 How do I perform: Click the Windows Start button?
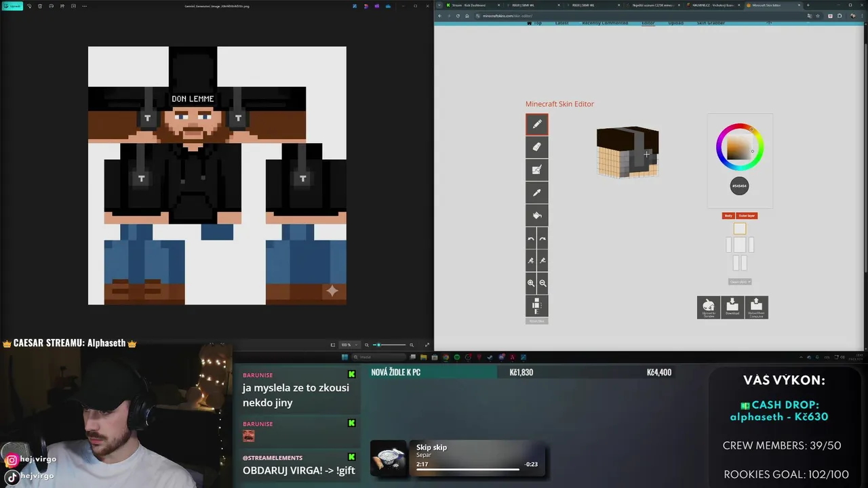(344, 357)
